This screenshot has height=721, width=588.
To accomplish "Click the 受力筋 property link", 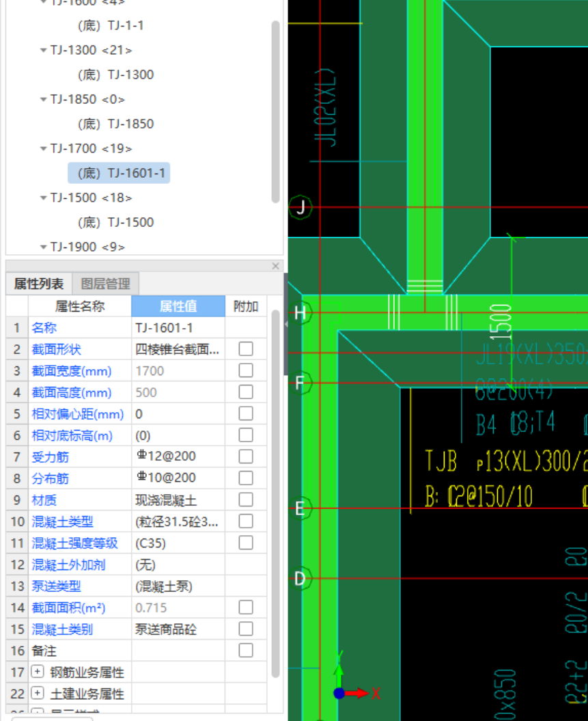I will click(51, 457).
